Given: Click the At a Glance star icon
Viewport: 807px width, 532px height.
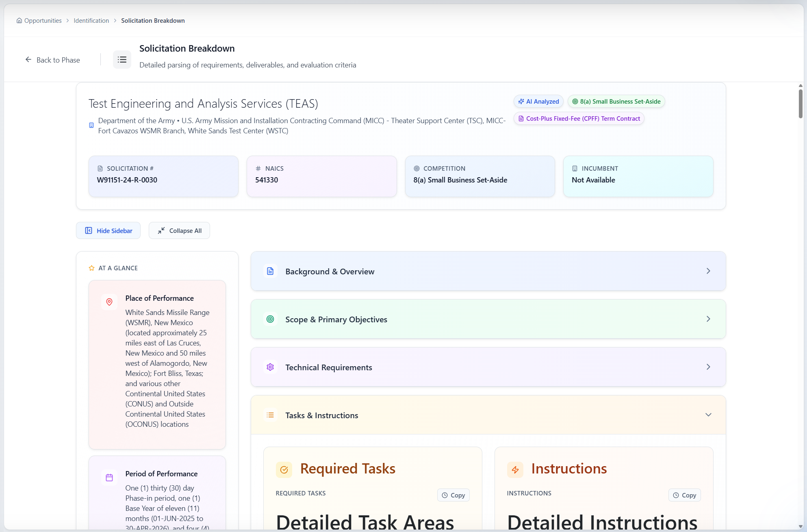Looking at the screenshot, I should (x=91, y=268).
